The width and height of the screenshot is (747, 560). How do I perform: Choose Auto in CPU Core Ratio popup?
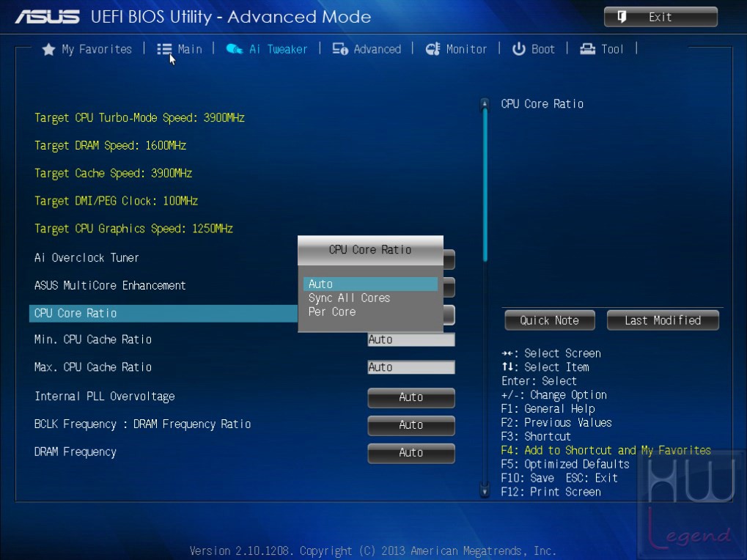coord(371,284)
